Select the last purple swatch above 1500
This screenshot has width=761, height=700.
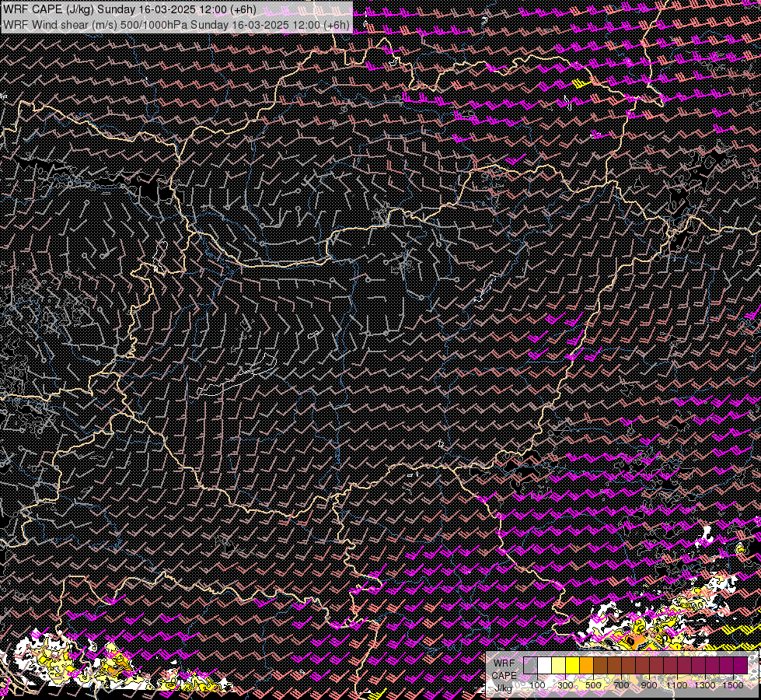(x=740, y=665)
